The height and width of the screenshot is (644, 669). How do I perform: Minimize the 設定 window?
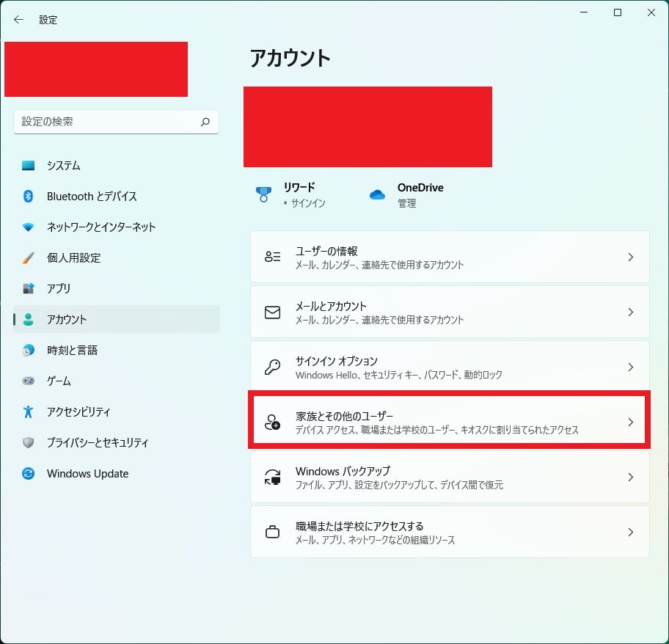point(584,12)
